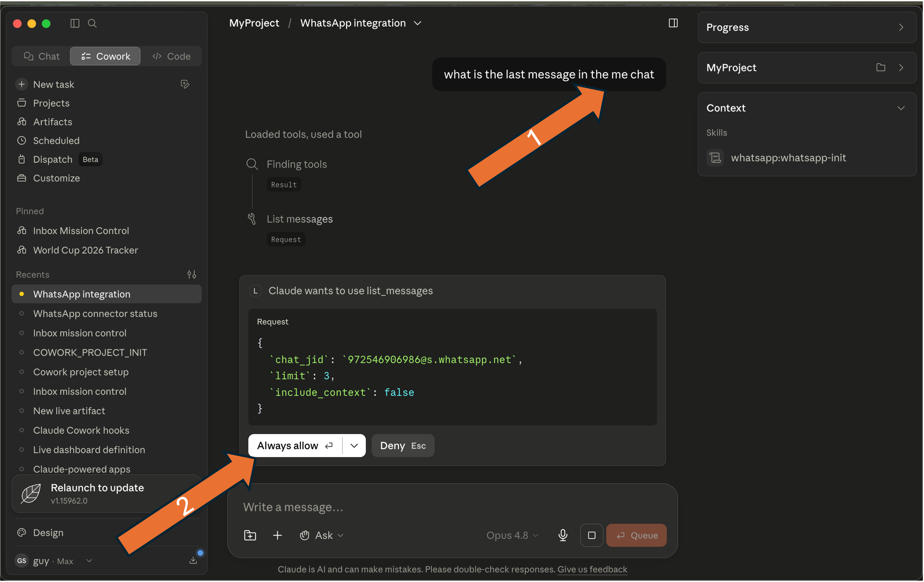Click the Queue button
Image resolution: width=924 pixels, height=582 pixels.
pos(637,535)
